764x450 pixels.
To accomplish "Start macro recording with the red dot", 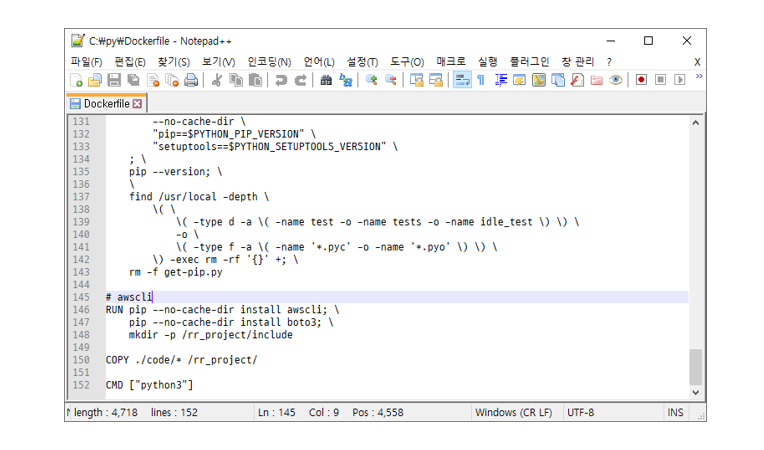I will 641,80.
